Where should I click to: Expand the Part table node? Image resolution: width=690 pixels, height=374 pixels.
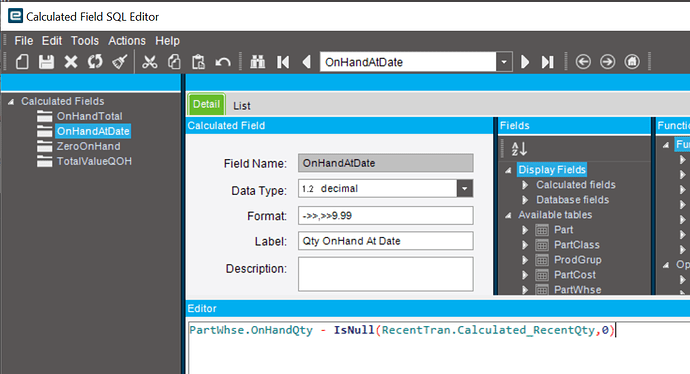pos(525,230)
